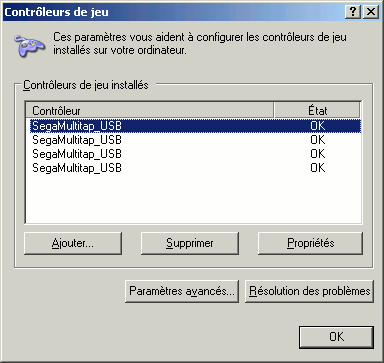The image size is (384, 363).
Task: Select the second SegaMultitap_USB entry
Action: pyautogui.click(x=194, y=140)
